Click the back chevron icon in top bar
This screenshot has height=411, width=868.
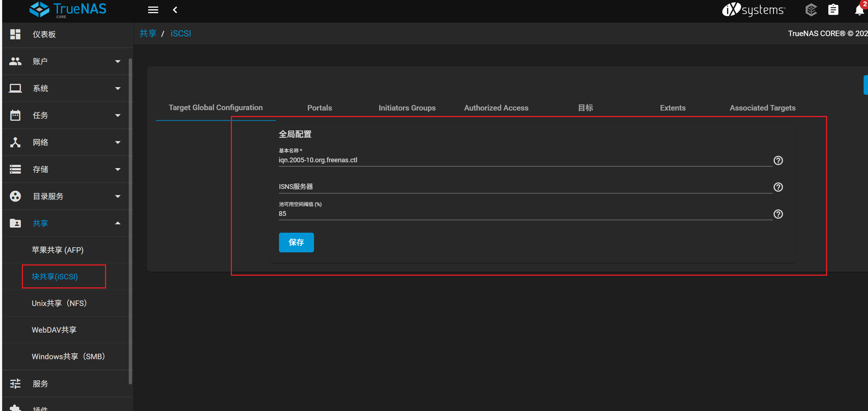coord(175,10)
